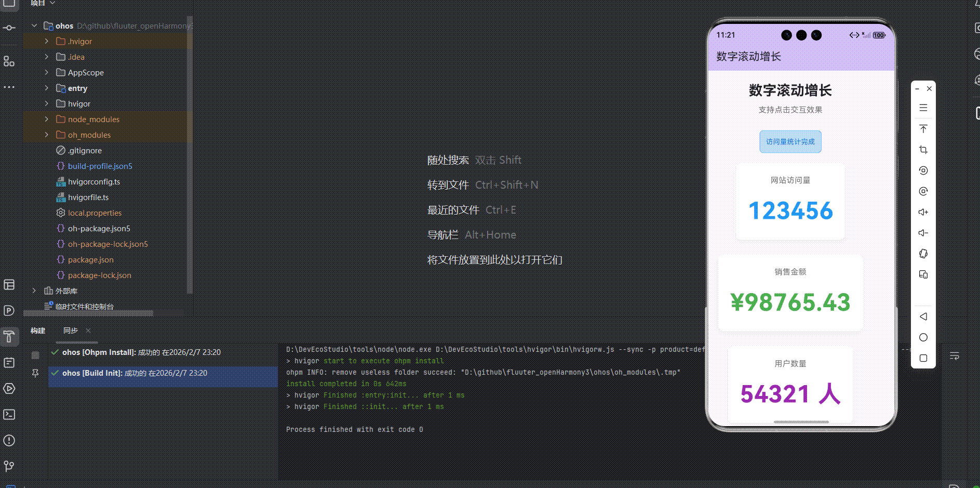Open the log panel icon
Image resolution: width=980 pixels, height=488 pixels.
coord(9,362)
